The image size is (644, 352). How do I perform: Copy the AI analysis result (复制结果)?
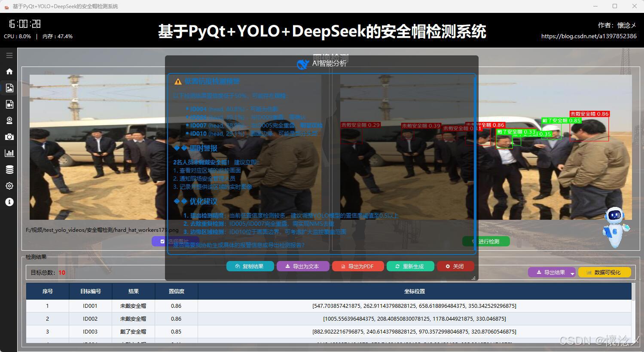[x=250, y=266]
